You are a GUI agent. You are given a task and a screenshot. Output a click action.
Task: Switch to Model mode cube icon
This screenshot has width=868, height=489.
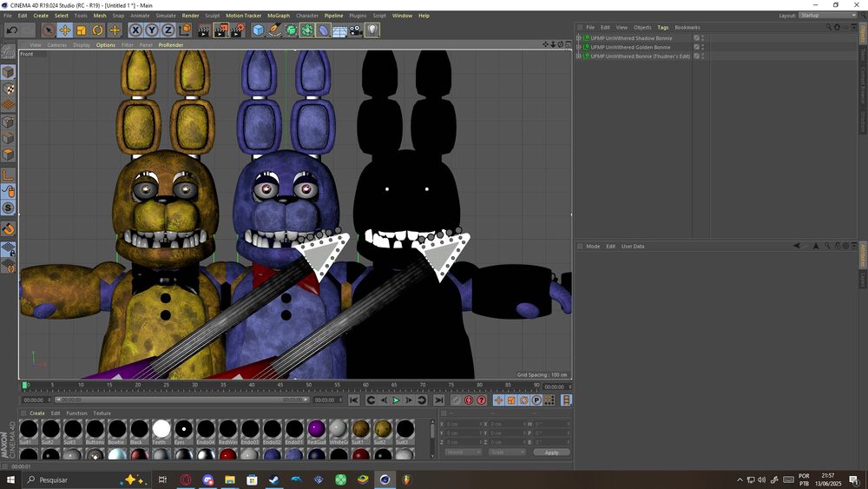[8, 72]
